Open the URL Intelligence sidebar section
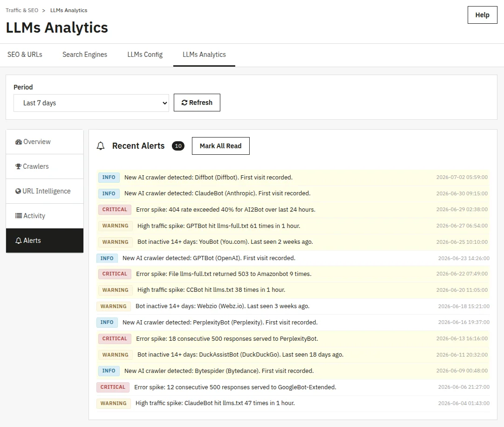Screen dimensions: 504x427 click(x=45, y=191)
